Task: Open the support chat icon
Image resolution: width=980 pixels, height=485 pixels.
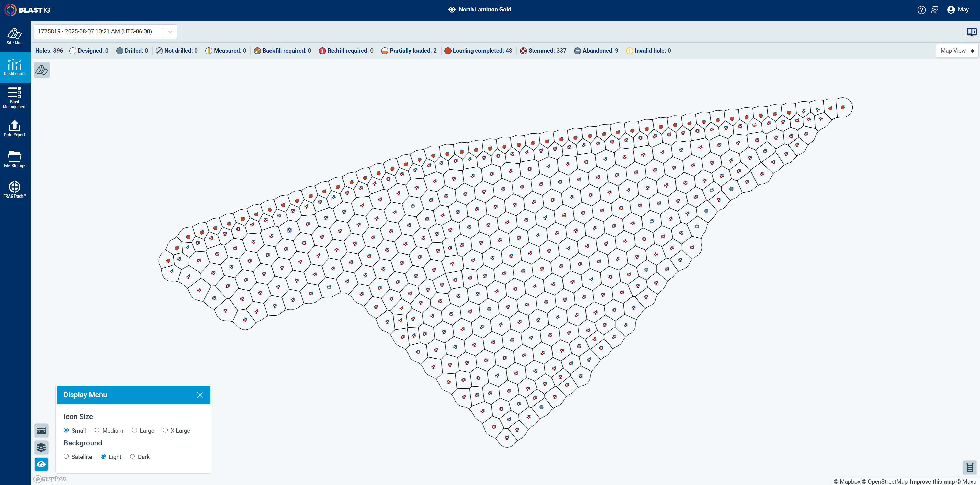Action: coord(935,10)
